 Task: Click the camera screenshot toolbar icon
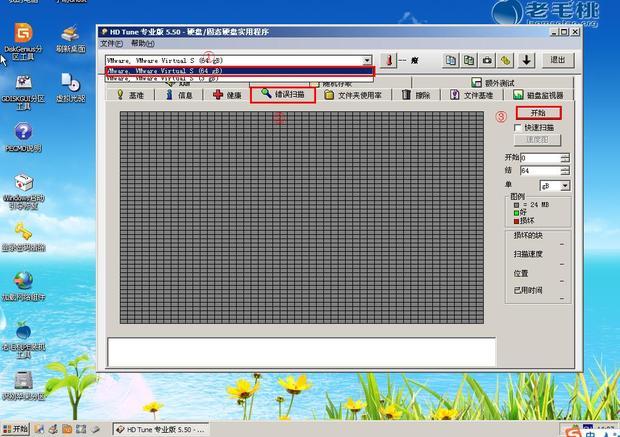click(487, 60)
